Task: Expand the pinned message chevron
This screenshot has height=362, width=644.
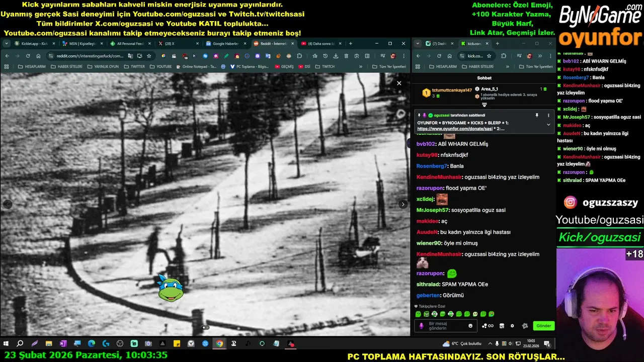Action: (x=548, y=125)
